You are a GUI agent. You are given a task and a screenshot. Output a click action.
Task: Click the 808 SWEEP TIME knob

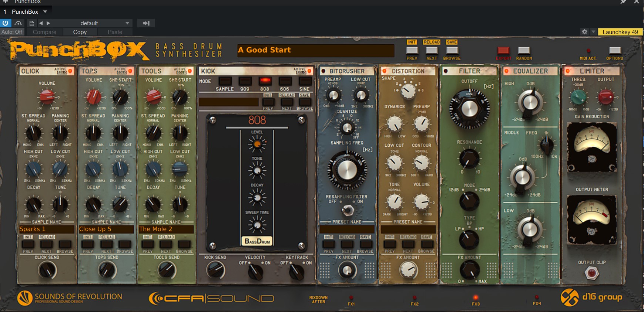click(257, 225)
